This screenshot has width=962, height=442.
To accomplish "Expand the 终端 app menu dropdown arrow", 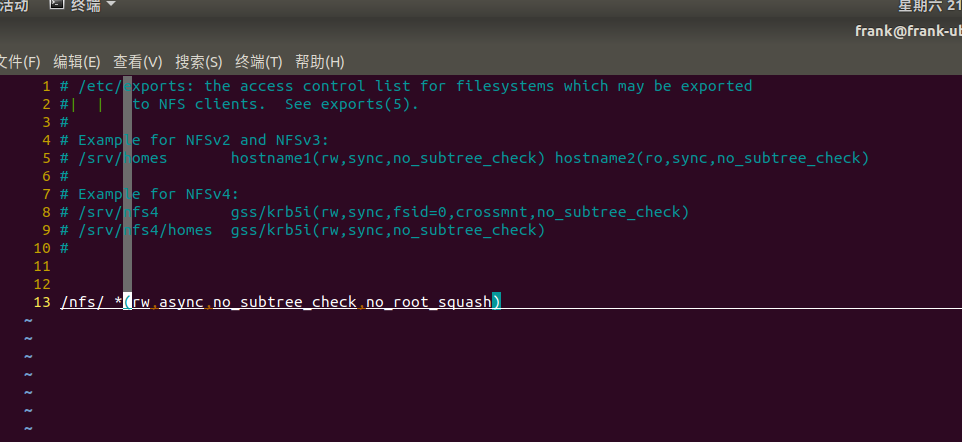I will 111,6.
